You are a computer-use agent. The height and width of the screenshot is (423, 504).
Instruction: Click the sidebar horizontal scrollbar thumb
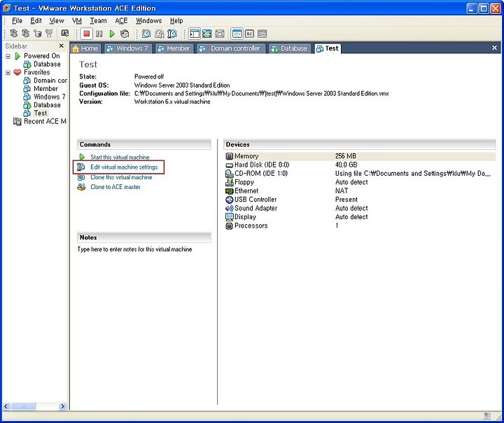pos(23,407)
